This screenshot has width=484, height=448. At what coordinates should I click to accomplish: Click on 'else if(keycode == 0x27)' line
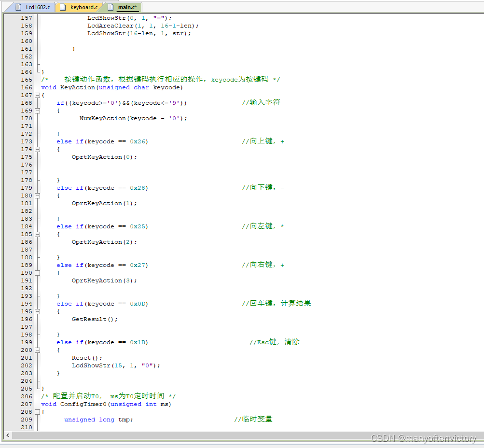coord(102,265)
